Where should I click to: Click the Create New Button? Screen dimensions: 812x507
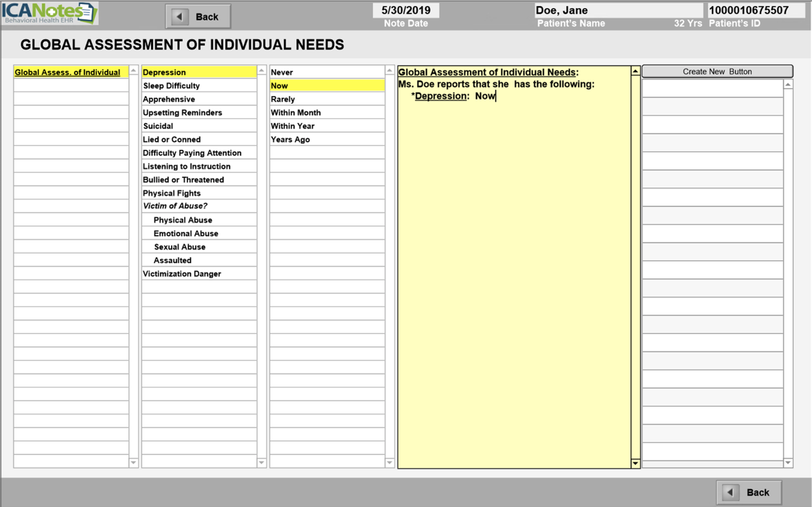tap(717, 71)
